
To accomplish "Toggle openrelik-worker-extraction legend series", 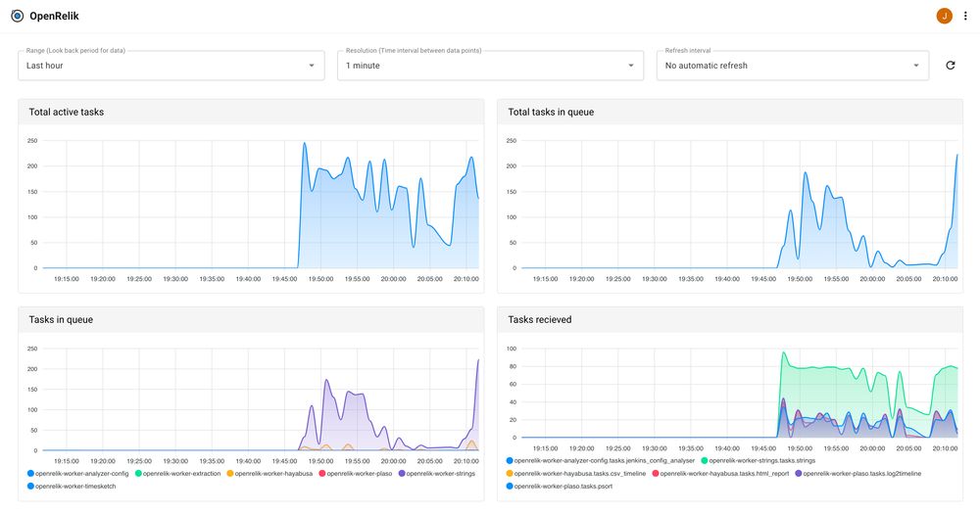I will pyautogui.click(x=178, y=474).
